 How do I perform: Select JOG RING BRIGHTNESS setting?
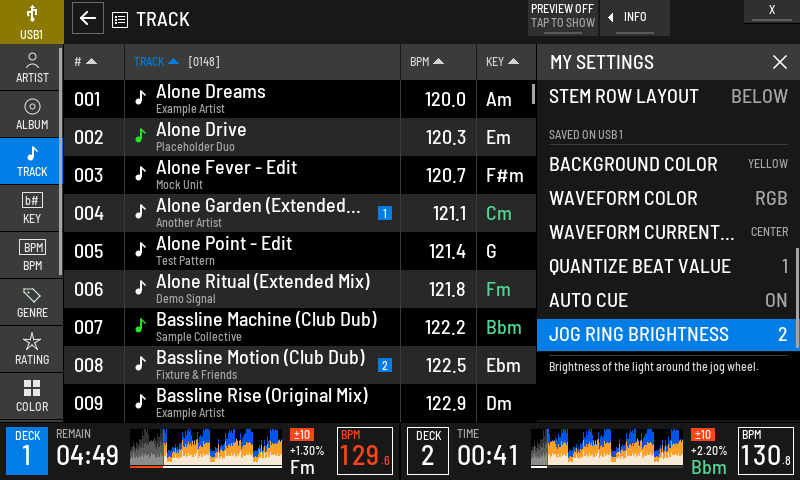click(667, 335)
